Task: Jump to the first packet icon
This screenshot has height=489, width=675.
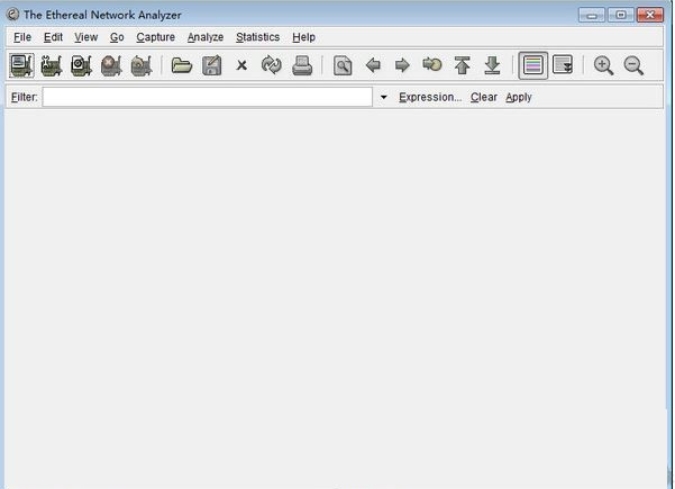Action: pos(462,65)
